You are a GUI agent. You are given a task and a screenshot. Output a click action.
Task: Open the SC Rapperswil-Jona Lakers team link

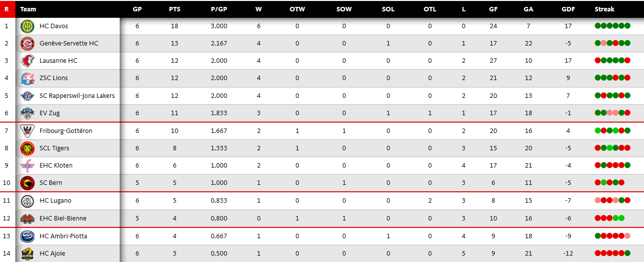click(77, 95)
